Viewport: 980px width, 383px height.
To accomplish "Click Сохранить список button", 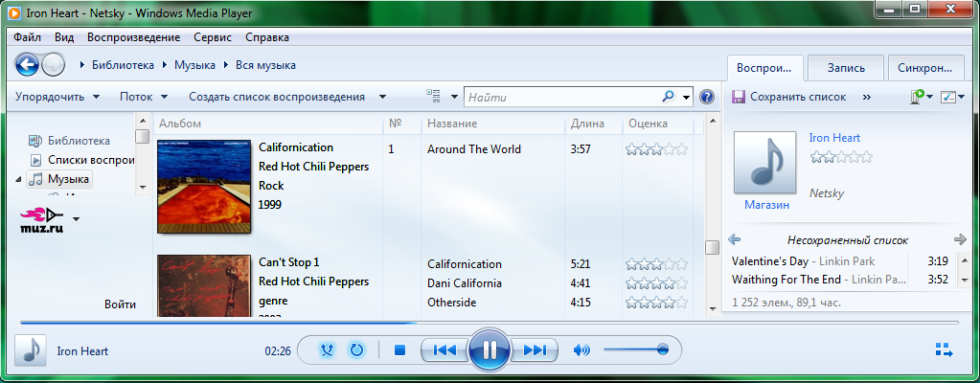I will point(788,97).
